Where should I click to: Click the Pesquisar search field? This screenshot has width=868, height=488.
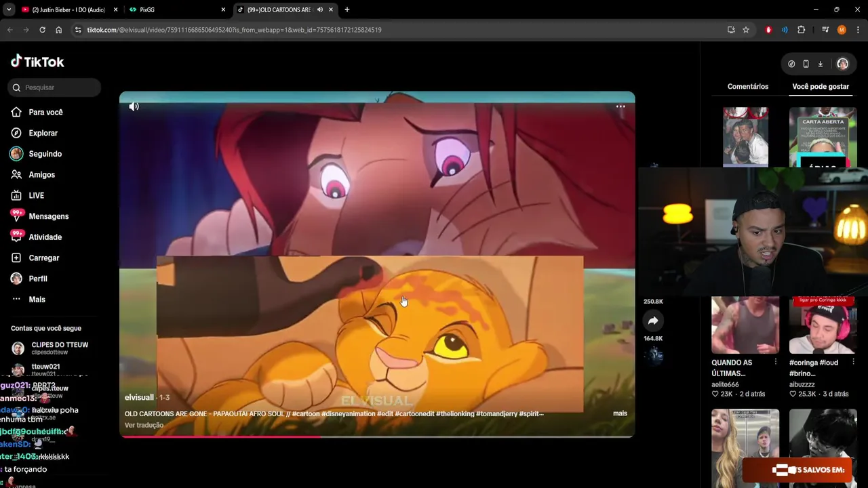[x=54, y=87]
